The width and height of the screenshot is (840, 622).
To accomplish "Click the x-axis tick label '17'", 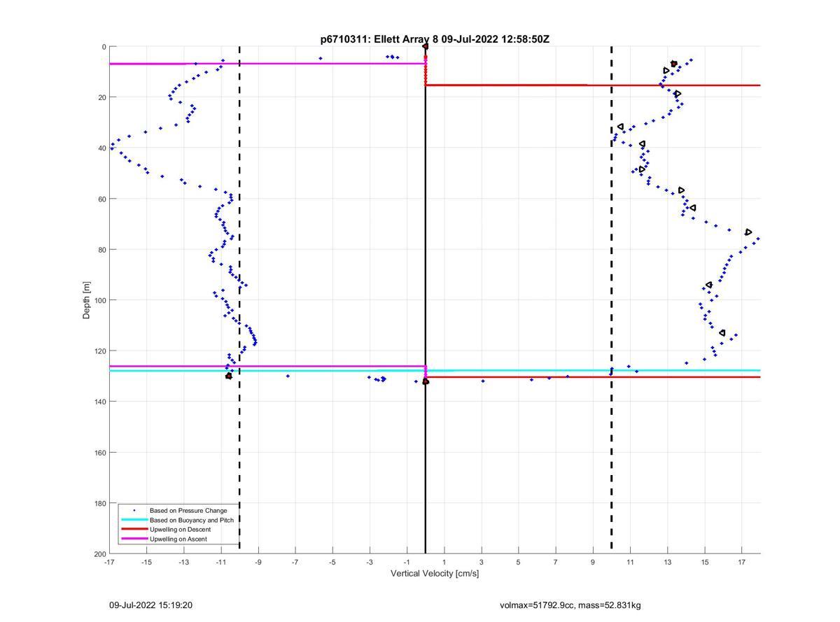I will pyautogui.click(x=742, y=562).
